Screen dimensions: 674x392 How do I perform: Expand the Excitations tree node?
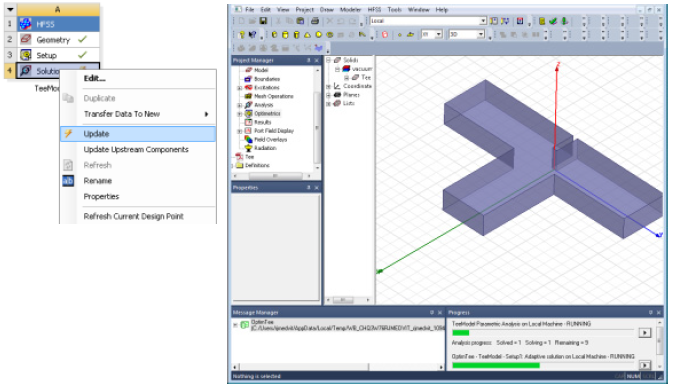[239, 88]
